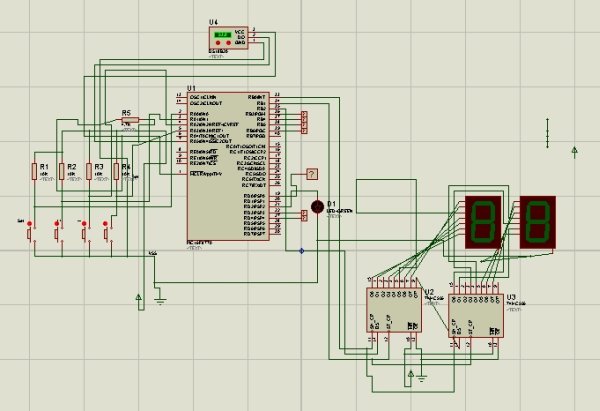This screenshot has height=411, width=600.
Task: Click the "D1" reference label
Action: point(331,204)
